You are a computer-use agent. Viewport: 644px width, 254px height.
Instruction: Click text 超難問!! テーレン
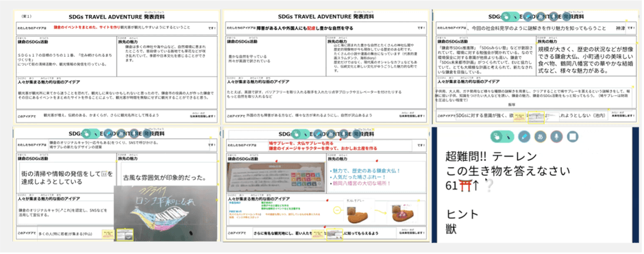(491, 156)
